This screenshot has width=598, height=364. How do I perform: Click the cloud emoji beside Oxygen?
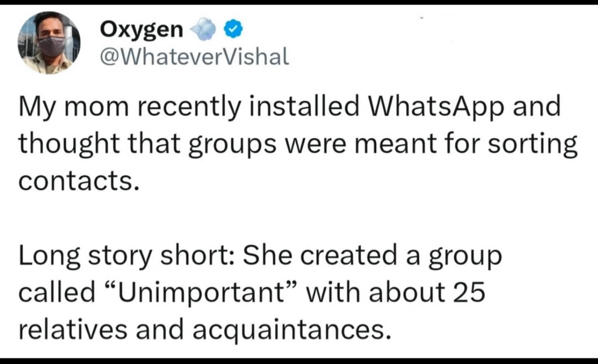pos(203,30)
